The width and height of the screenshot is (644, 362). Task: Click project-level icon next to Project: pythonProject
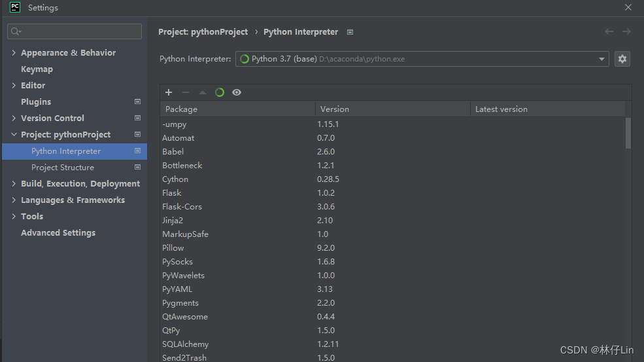tap(137, 134)
